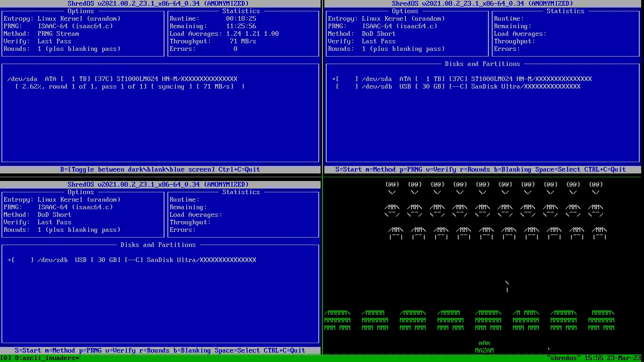Viewport: 644px width, 362px height.
Task: Click the rightmost green bunker shield
Action: (601, 320)
